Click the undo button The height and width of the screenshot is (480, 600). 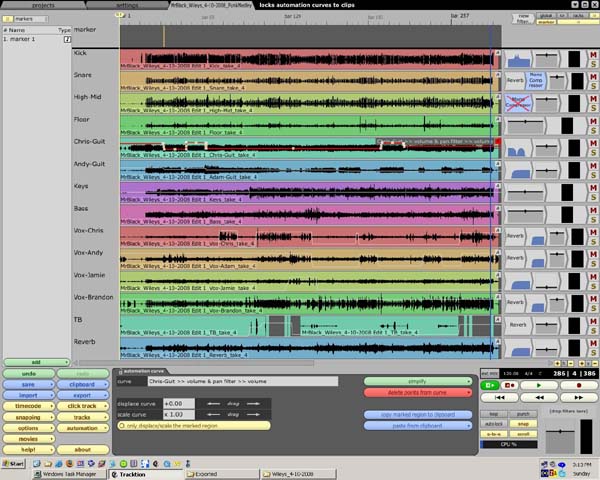pyautogui.click(x=29, y=374)
